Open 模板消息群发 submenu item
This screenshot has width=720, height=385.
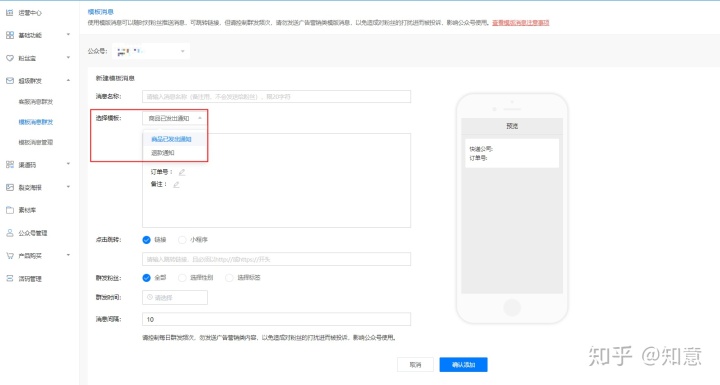point(36,122)
